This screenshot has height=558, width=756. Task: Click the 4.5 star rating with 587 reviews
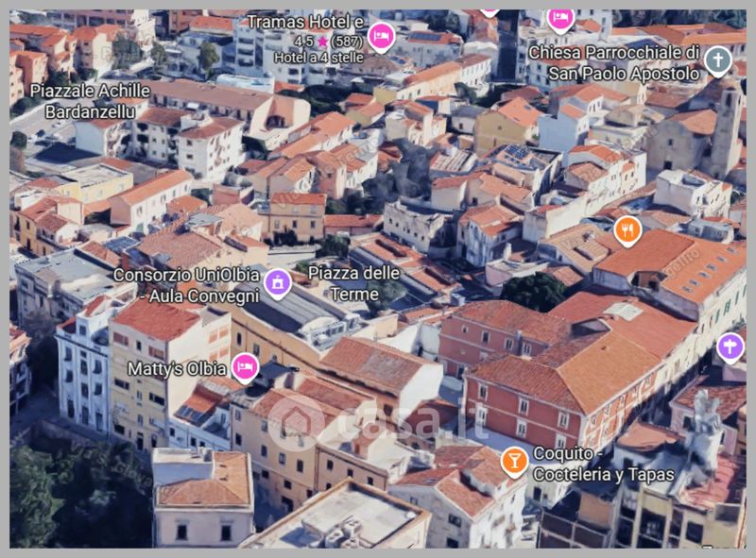(328, 41)
